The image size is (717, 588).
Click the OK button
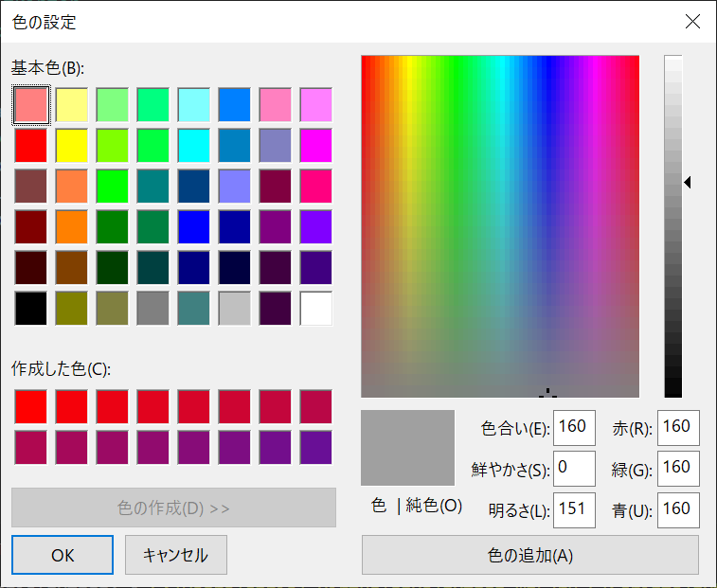63,555
